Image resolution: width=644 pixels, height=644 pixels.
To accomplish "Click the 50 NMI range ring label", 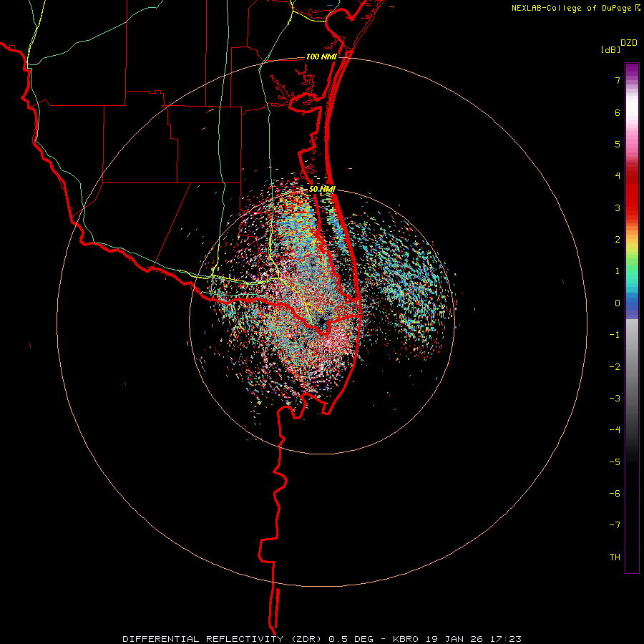I will [322, 190].
